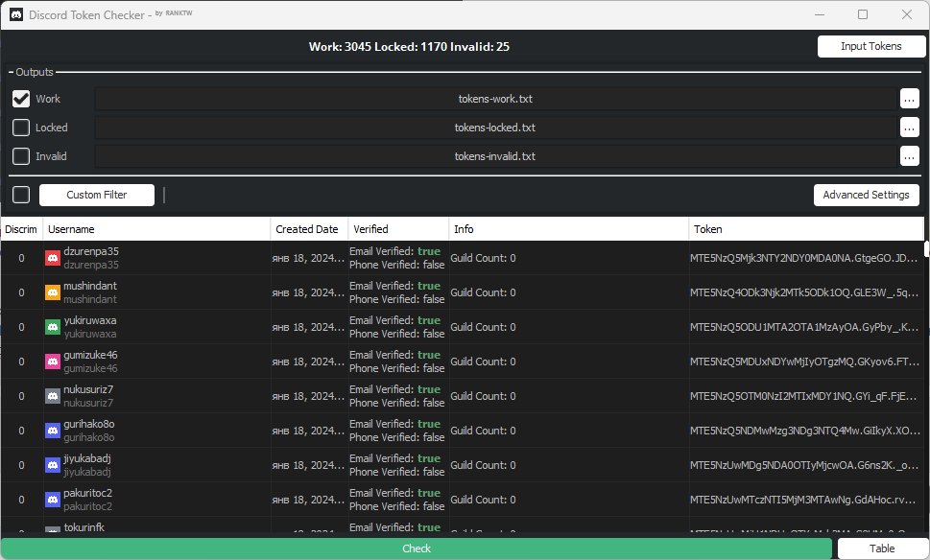Select username pakuritoc2
This screenshot has width=930, height=560.
[87, 493]
